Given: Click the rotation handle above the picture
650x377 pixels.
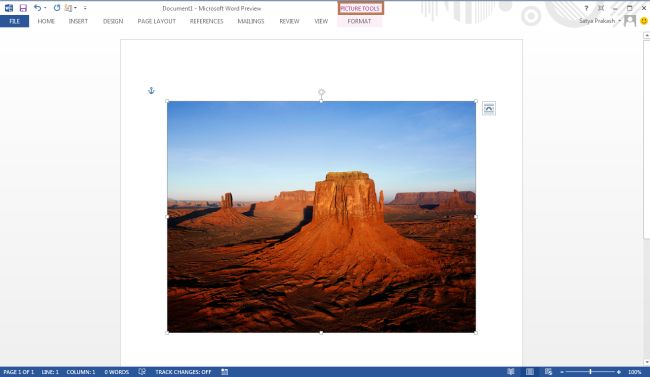Looking at the screenshot, I should 321,92.
